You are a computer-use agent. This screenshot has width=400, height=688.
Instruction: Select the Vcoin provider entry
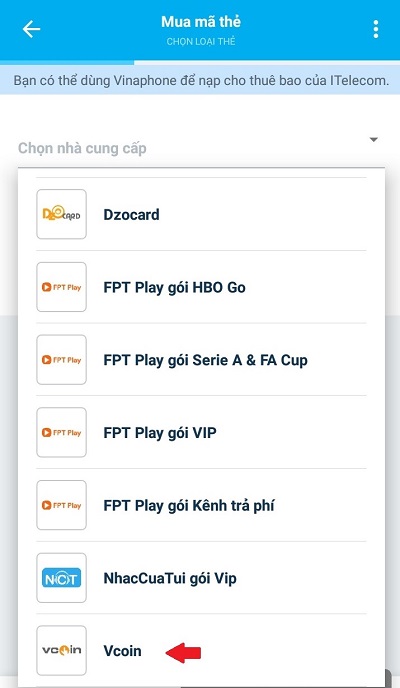(201, 650)
